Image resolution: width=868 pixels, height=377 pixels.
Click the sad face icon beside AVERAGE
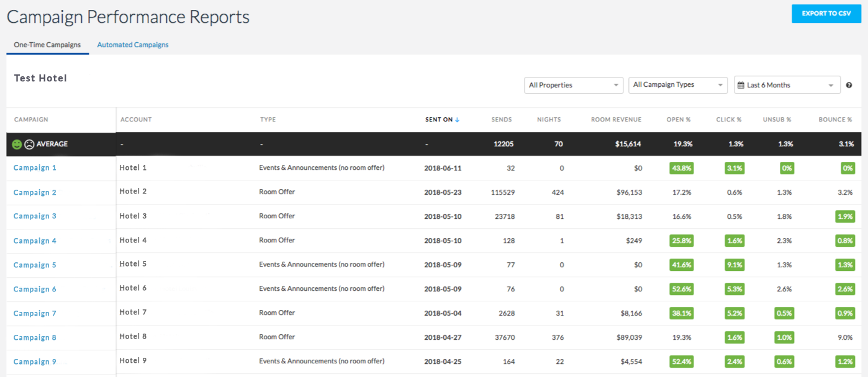[x=29, y=144]
